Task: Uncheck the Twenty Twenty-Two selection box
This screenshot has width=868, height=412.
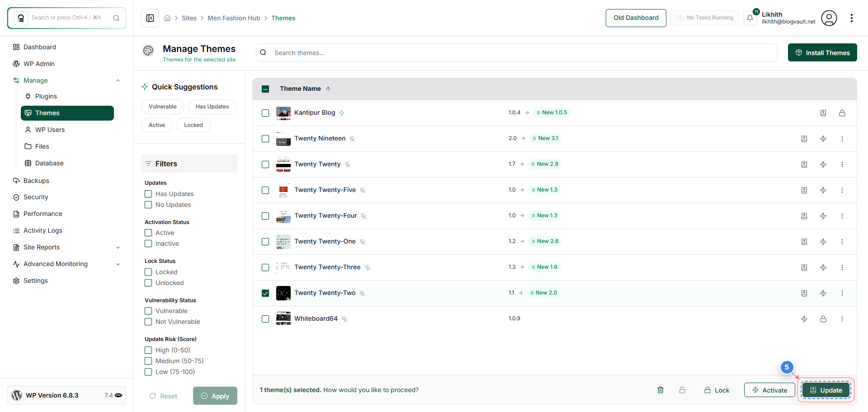Action: click(x=265, y=293)
